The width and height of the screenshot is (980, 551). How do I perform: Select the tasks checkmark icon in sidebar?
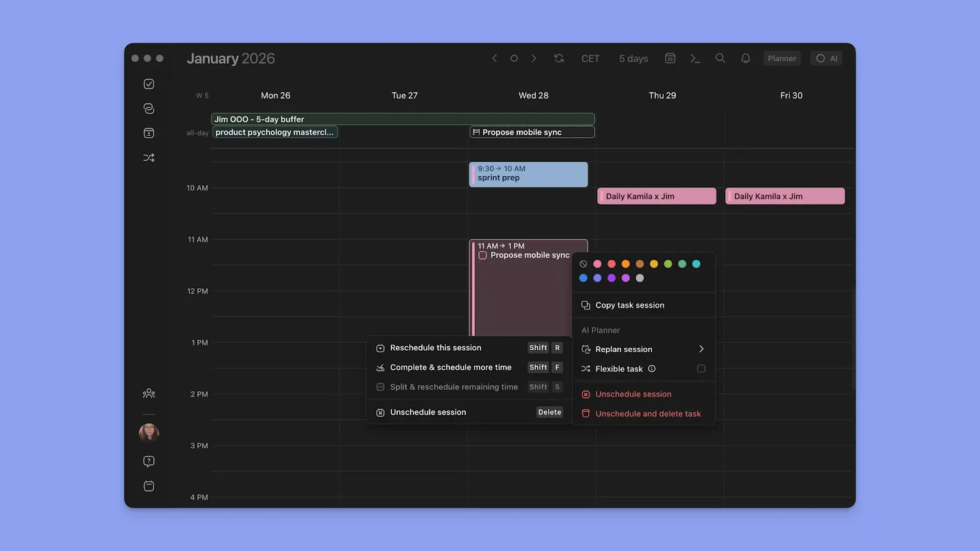coord(148,84)
